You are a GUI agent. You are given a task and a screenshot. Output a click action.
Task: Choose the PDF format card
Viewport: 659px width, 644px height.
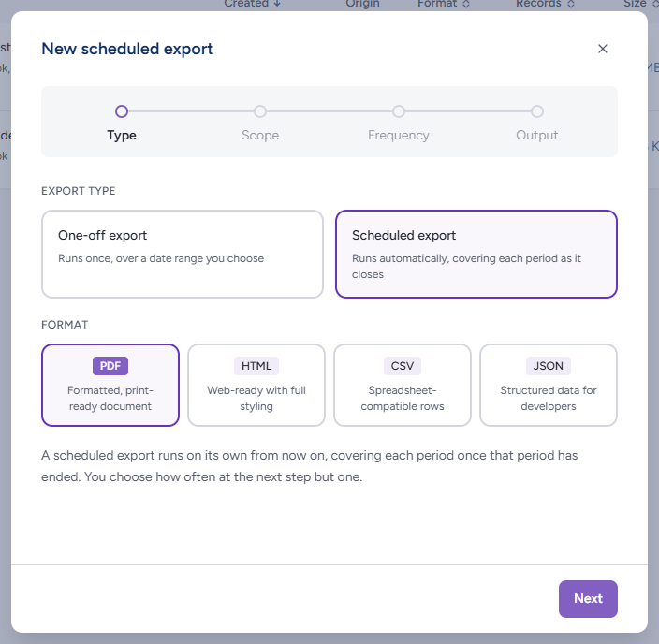pos(110,385)
